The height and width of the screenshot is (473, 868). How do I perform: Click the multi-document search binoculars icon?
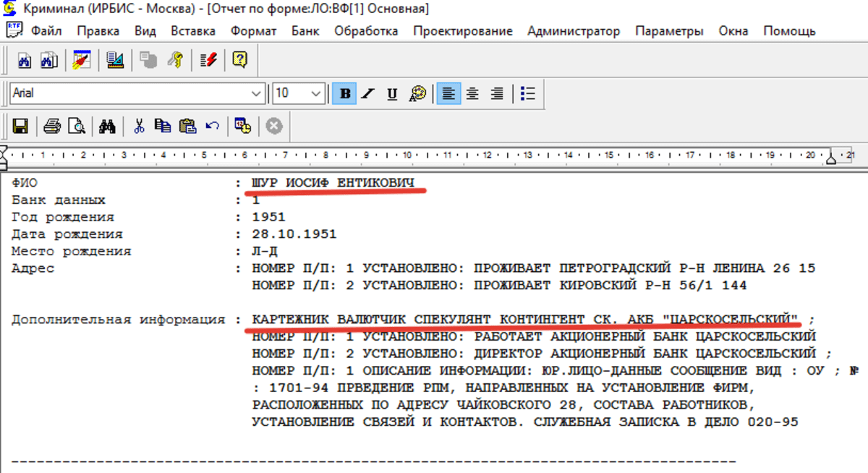[48, 61]
